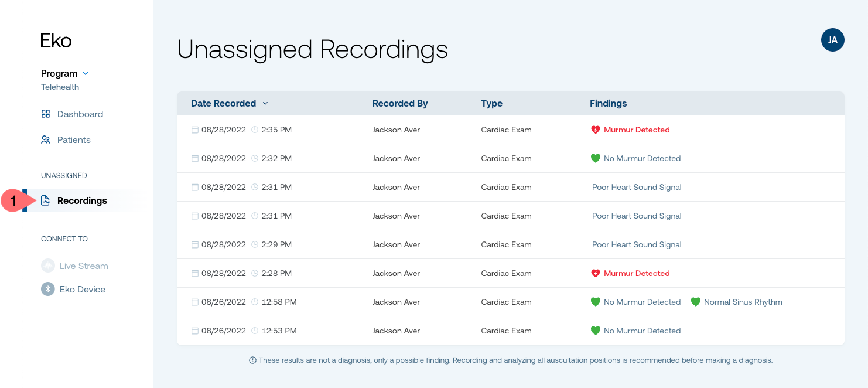Click the Recordings waveform document icon
The width and height of the screenshot is (868, 388).
[x=46, y=200]
